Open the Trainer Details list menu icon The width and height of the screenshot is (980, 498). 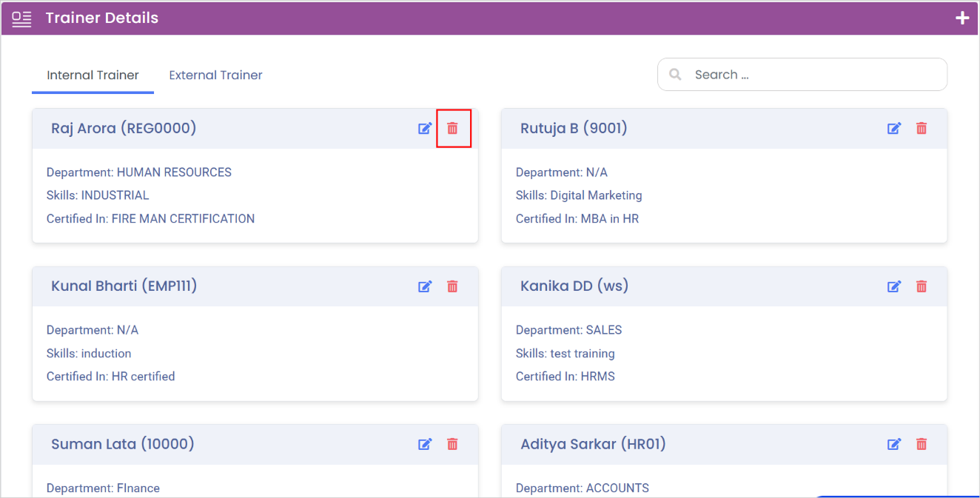tap(21, 18)
